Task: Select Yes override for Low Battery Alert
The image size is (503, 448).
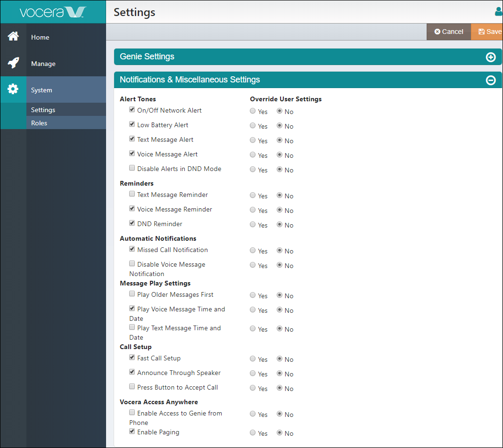Action: [253, 126]
